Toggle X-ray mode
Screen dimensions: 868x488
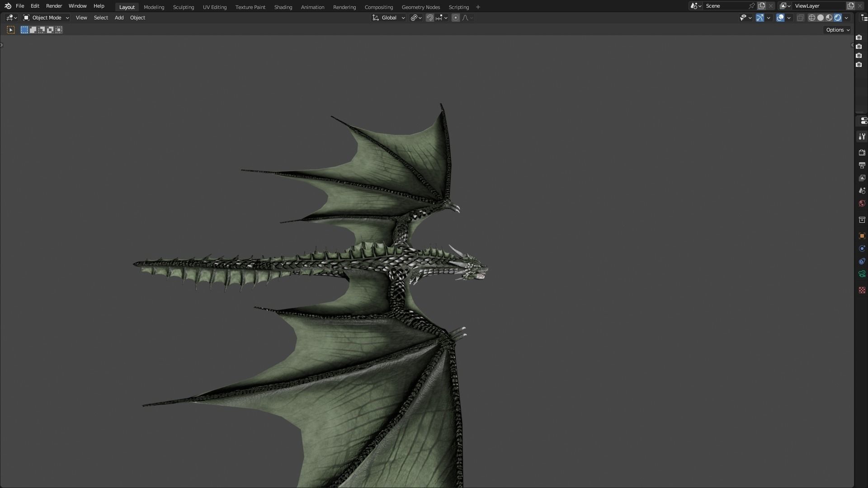point(800,18)
